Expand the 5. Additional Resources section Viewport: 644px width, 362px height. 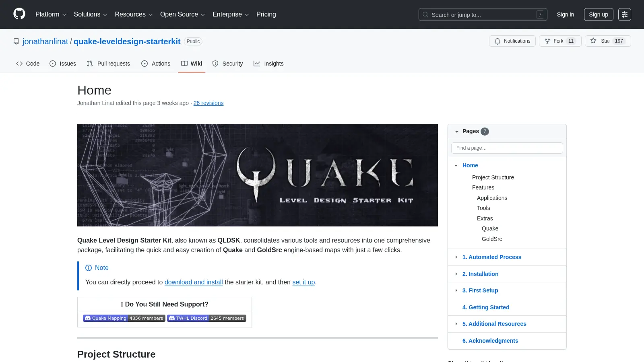456,324
